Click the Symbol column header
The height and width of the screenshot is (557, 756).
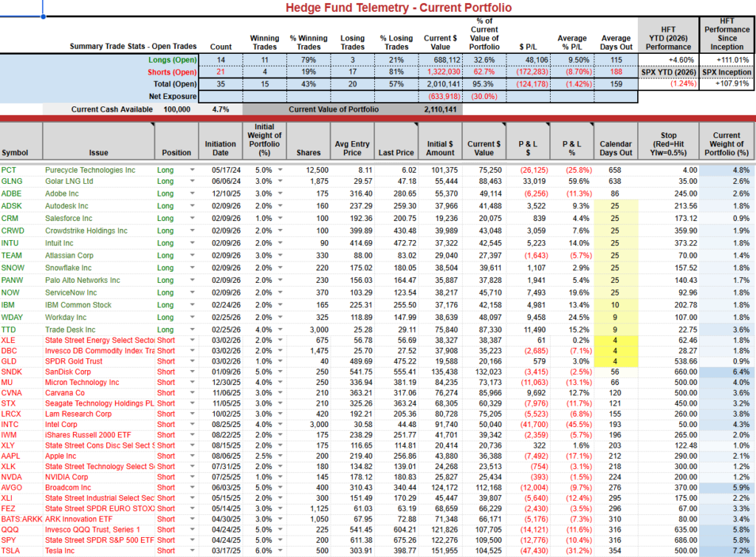pyautogui.click(x=16, y=153)
